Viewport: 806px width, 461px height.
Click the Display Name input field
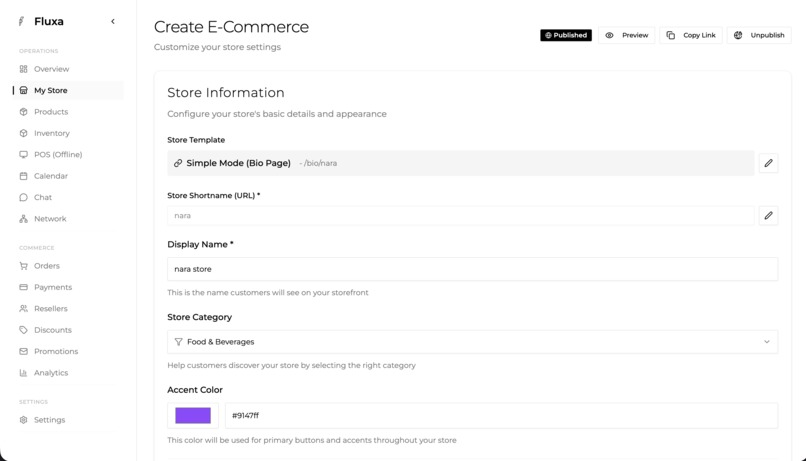[x=472, y=269]
